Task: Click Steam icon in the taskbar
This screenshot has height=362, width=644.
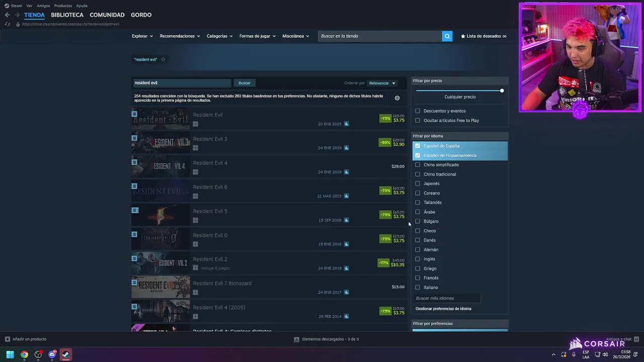Action: (x=65, y=354)
